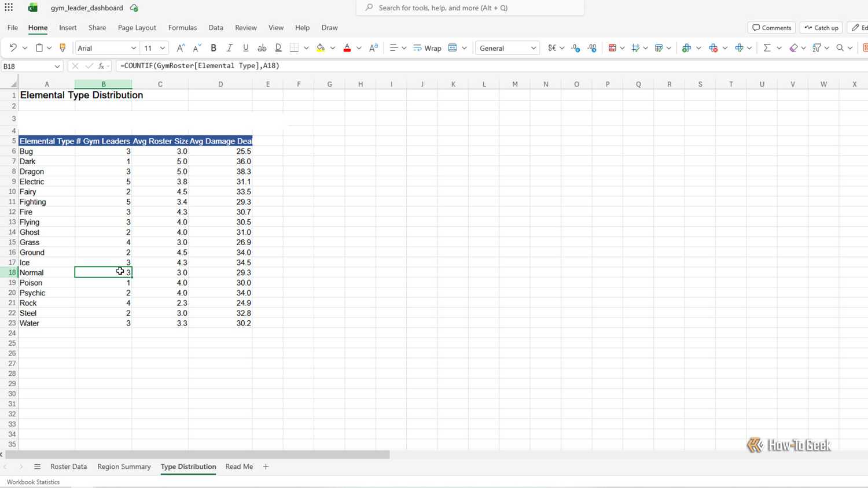Click the Clear eraser icon
The image size is (868, 488).
[793, 48]
